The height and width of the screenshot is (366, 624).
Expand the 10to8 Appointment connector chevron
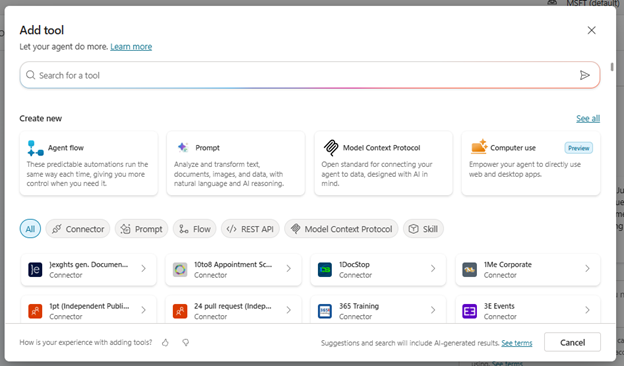tap(289, 269)
